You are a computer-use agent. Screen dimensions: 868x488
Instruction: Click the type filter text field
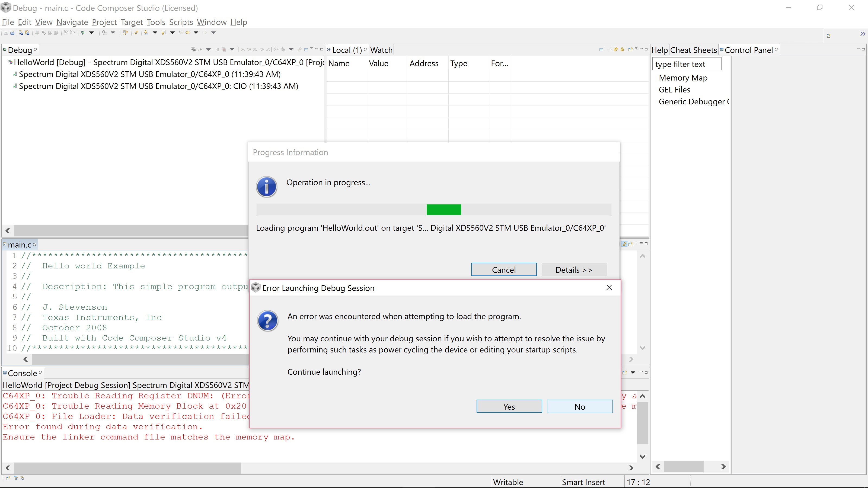click(687, 64)
